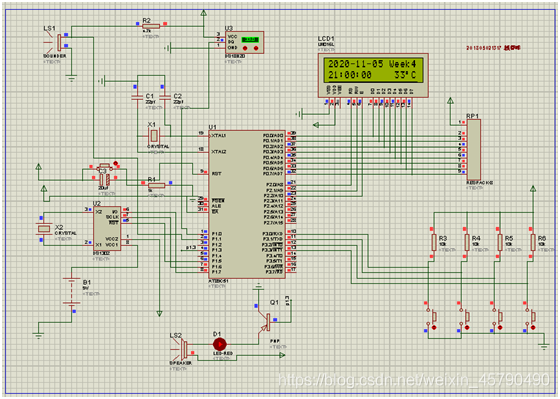Select the RP1 resistor pack

474,150
